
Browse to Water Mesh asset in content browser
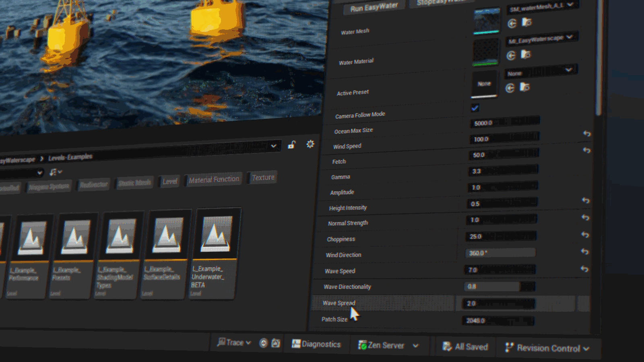pyautogui.click(x=526, y=22)
